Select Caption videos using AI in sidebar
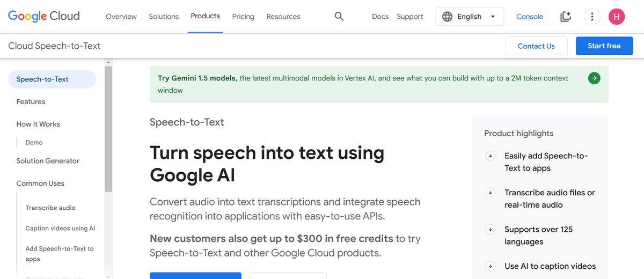This screenshot has height=279, width=644. [x=60, y=228]
